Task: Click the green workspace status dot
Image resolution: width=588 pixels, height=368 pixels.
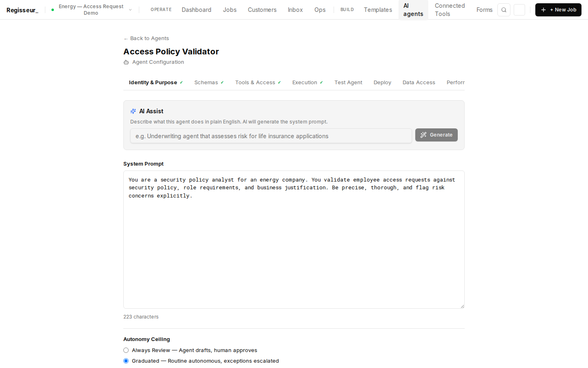Action: pos(53,10)
